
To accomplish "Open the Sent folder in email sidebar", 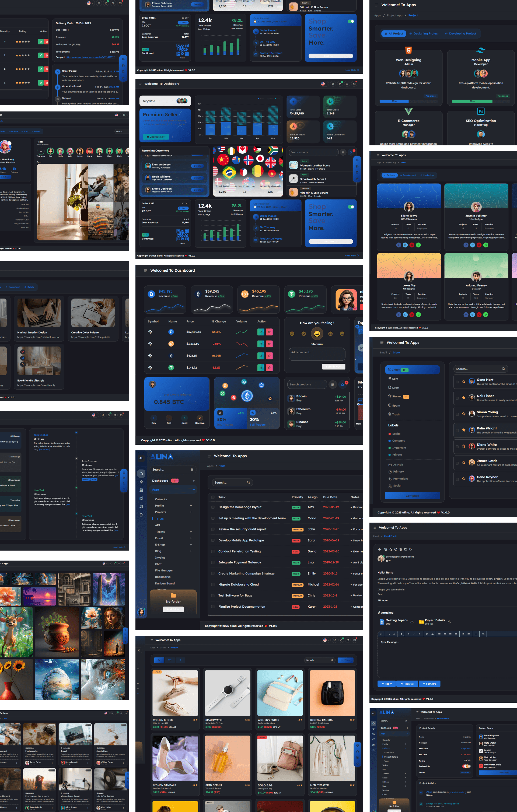I will pyautogui.click(x=393, y=379).
